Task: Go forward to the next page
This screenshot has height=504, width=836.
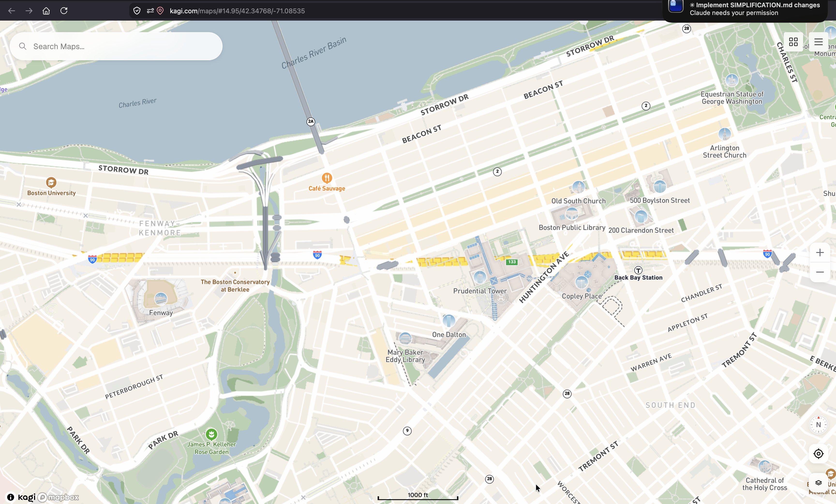Action: pos(29,11)
